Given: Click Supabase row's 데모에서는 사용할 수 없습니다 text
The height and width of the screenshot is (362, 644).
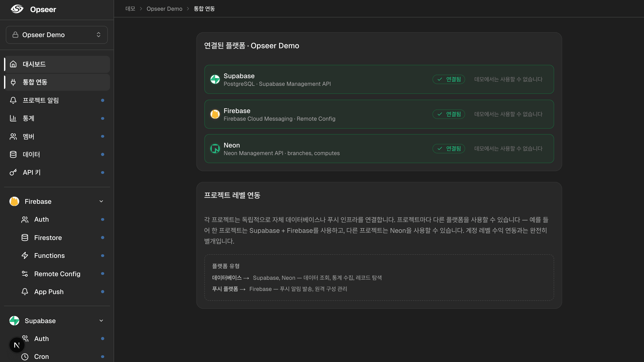Looking at the screenshot, I should [x=508, y=80].
